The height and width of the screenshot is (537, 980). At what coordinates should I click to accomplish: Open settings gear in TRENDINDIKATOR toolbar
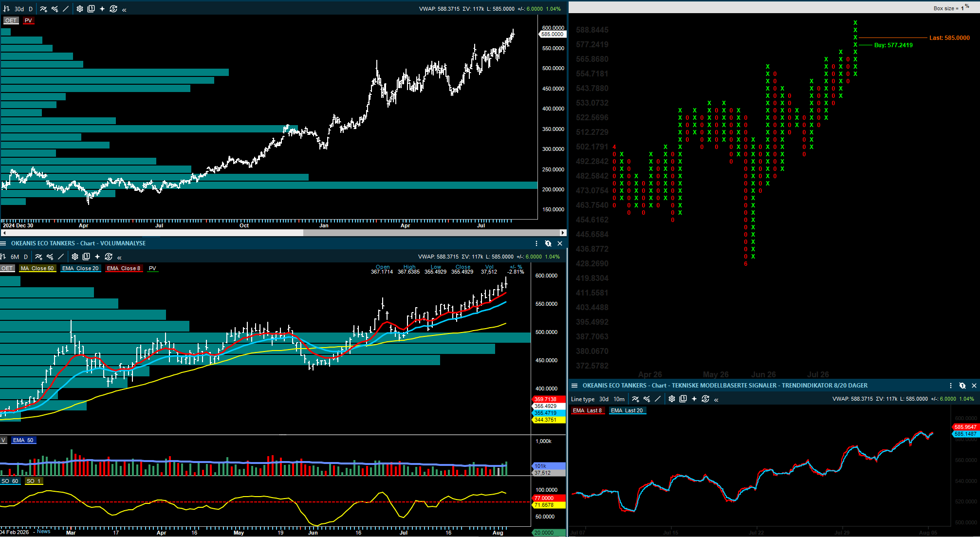point(672,399)
